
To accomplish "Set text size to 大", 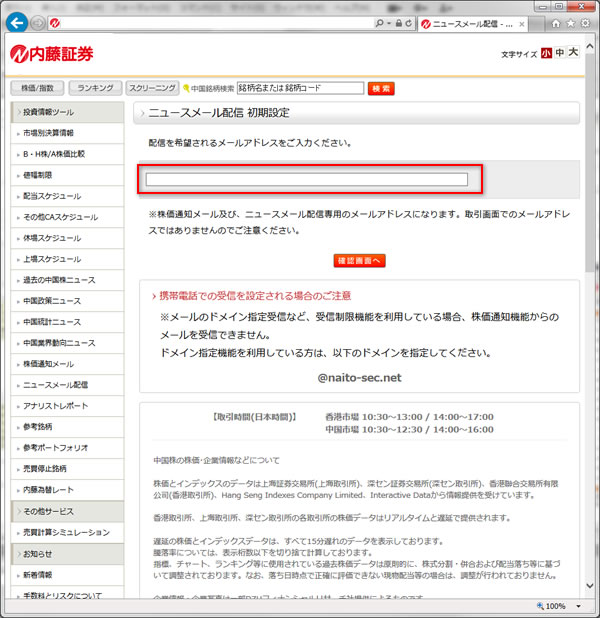I will (x=573, y=52).
